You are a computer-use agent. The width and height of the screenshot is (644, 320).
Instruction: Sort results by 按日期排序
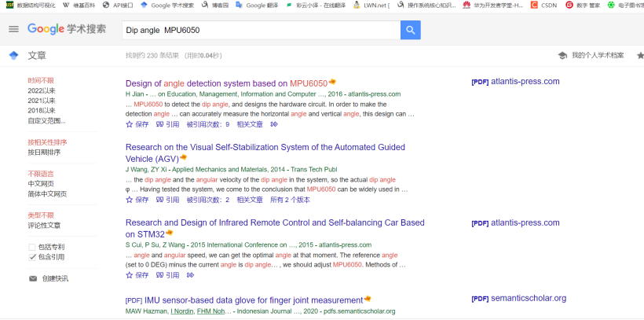click(x=44, y=153)
